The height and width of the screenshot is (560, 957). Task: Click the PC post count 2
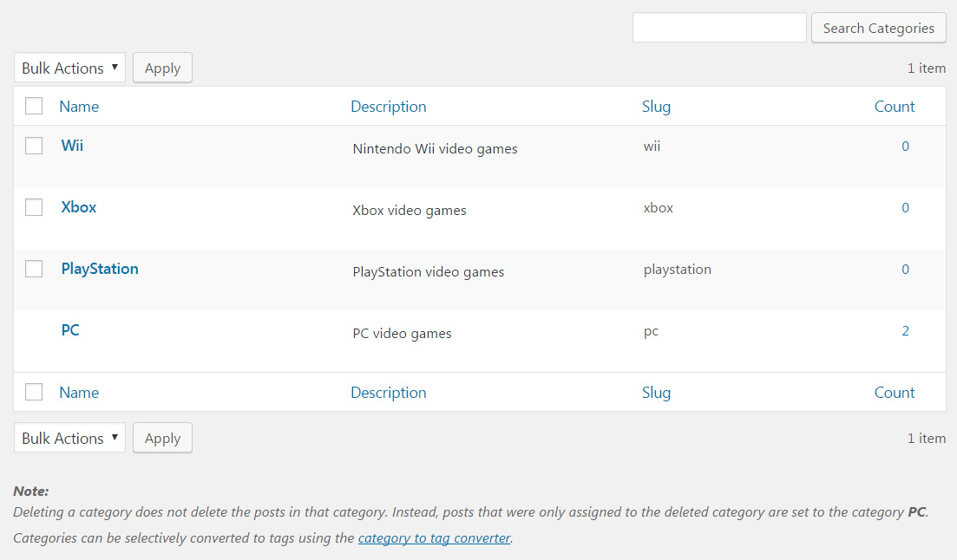(905, 331)
